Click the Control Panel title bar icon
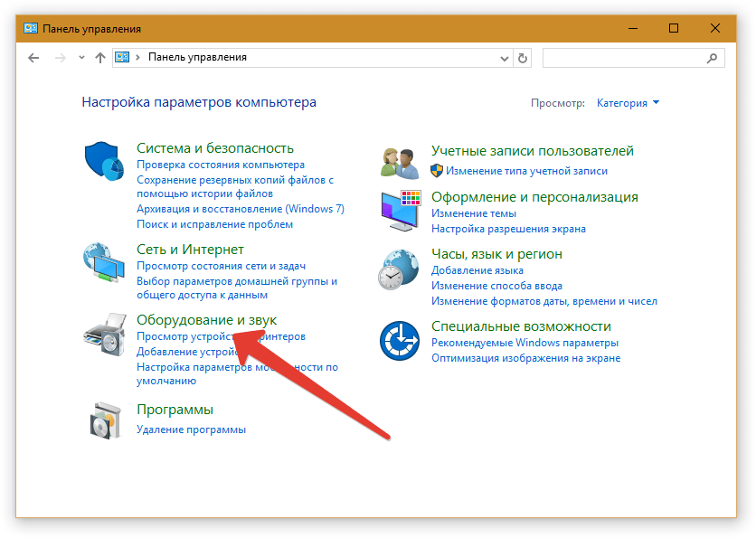 pos(31,28)
